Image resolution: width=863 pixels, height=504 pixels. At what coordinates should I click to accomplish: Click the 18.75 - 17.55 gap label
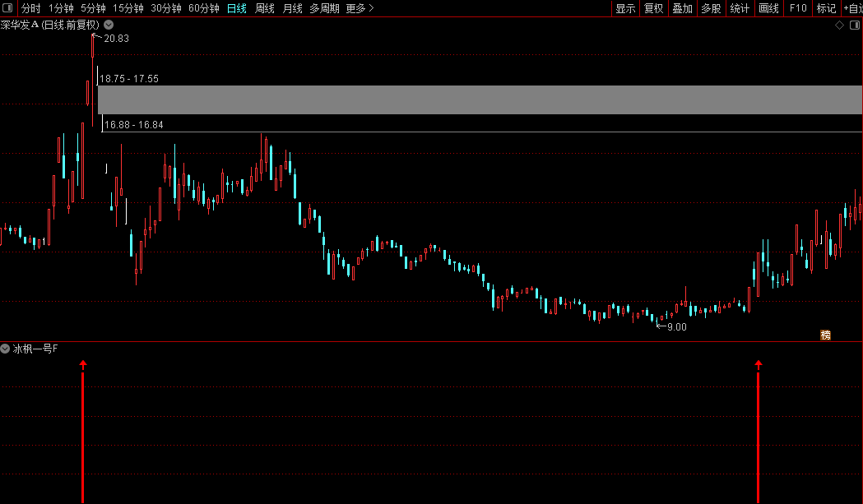pyautogui.click(x=129, y=79)
